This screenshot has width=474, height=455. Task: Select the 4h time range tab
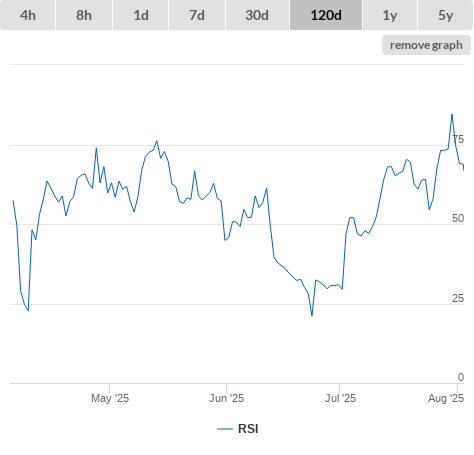click(x=28, y=15)
